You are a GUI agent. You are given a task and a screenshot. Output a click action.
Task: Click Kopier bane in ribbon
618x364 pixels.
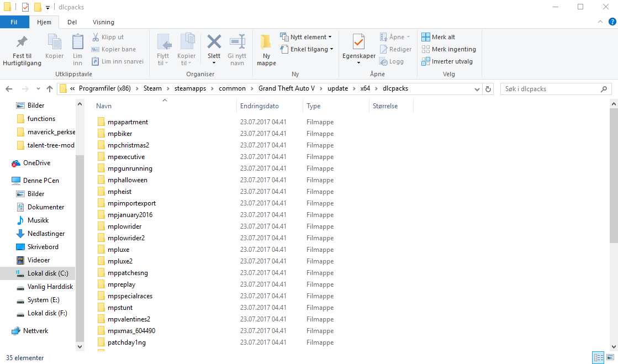(114, 49)
